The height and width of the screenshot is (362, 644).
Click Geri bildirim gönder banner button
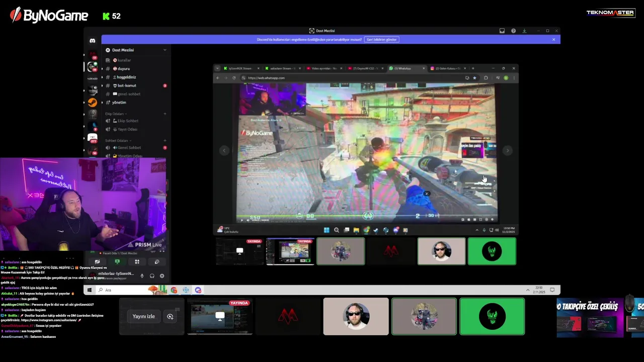[381, 39]
